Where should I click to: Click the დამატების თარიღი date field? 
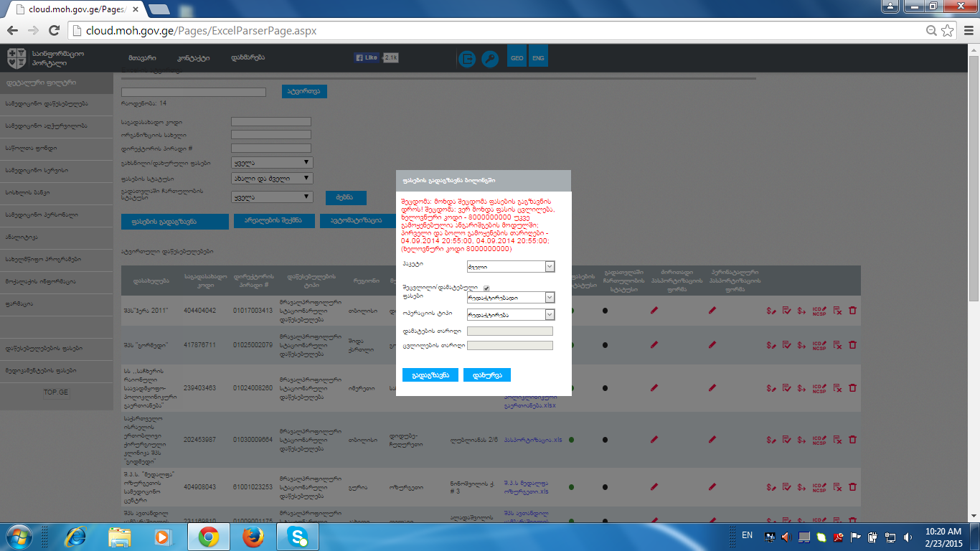[509, 331]
